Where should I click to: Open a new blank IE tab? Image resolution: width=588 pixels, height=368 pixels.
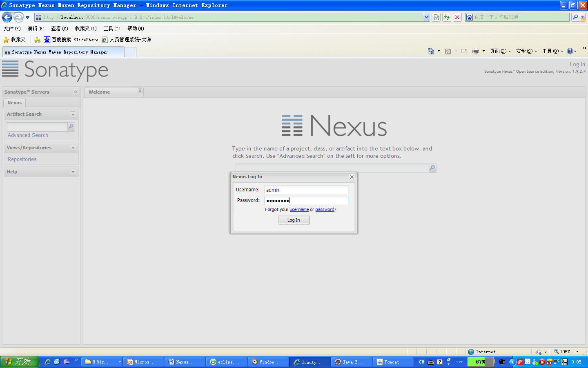130,52
